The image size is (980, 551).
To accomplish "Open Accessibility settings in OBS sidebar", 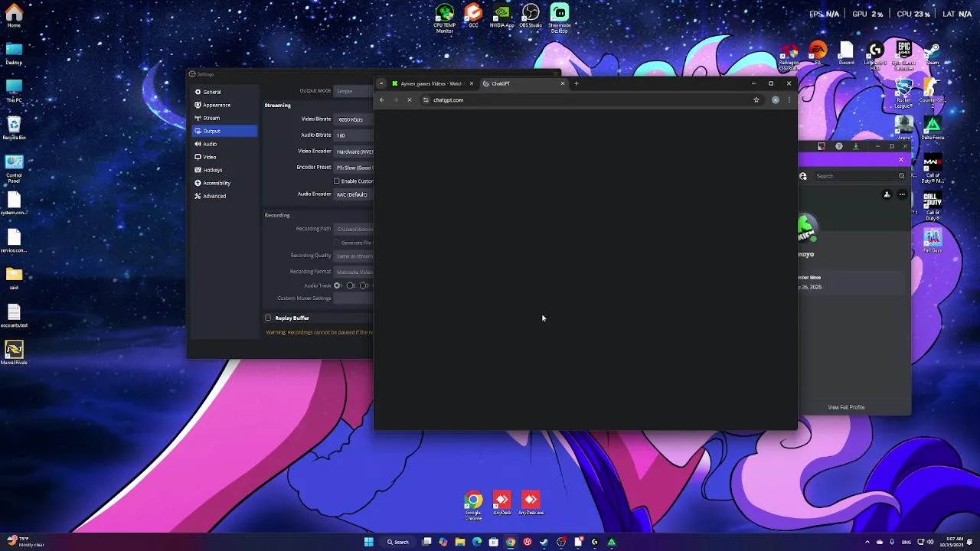I will 224,183.
